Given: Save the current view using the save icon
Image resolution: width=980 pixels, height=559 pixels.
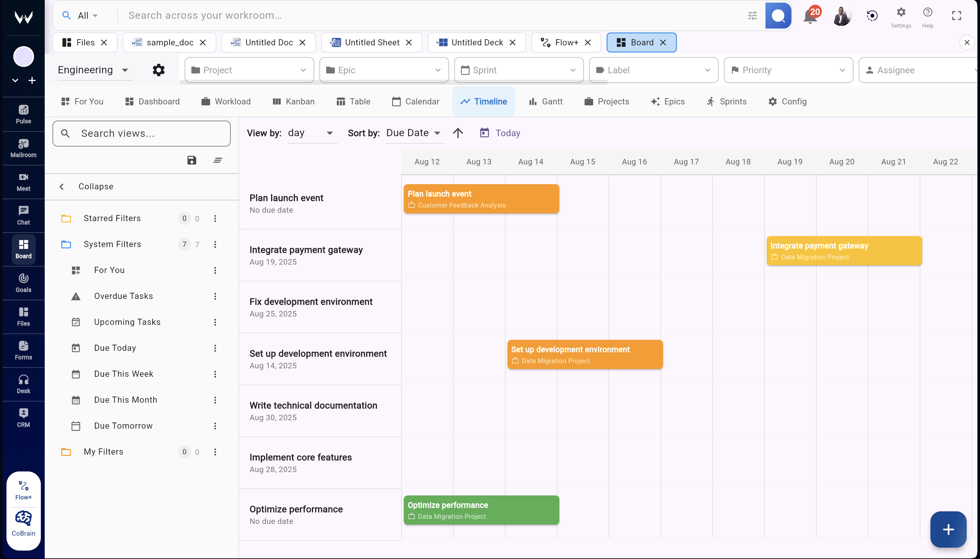Looking at the screenshot, I should pyautogui.click(x=192, y=160).
